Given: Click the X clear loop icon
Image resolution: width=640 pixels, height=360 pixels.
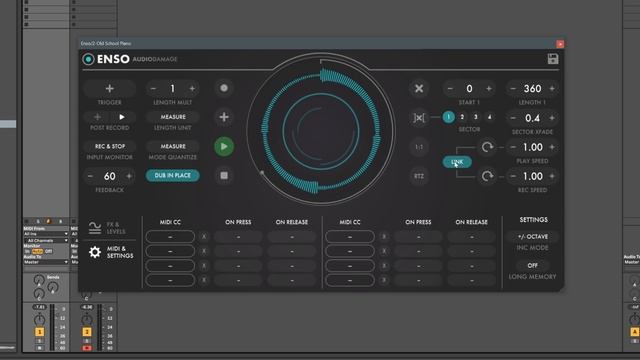Looking at the screenshot, I should tap(419, 89).
